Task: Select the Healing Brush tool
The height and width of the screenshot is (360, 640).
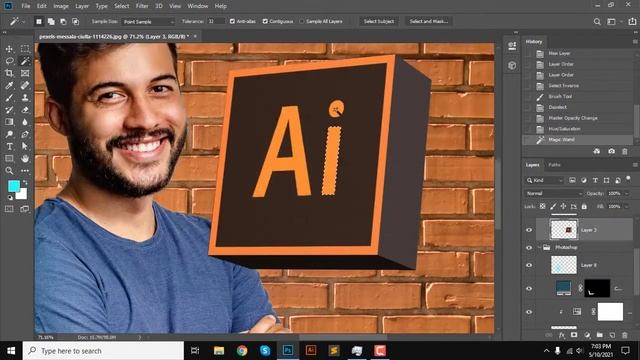Action: [25, 85]
